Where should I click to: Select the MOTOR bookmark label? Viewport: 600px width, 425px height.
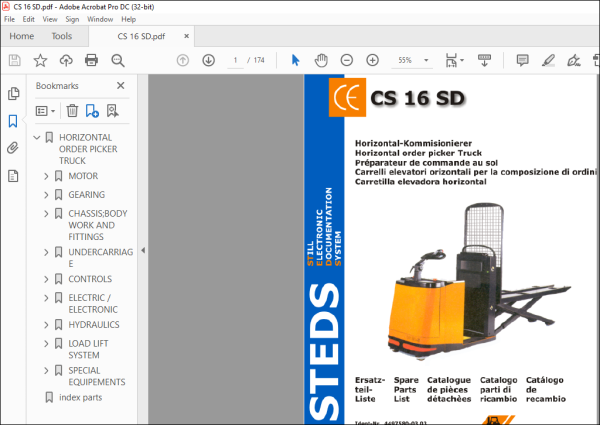[83, 176]
